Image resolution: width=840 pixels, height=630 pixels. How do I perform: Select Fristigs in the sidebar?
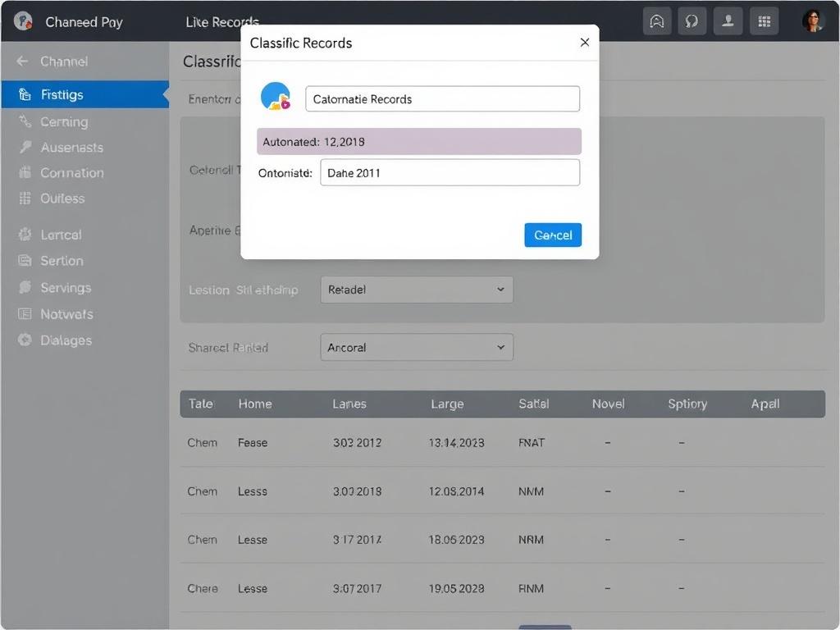(62, 94)
